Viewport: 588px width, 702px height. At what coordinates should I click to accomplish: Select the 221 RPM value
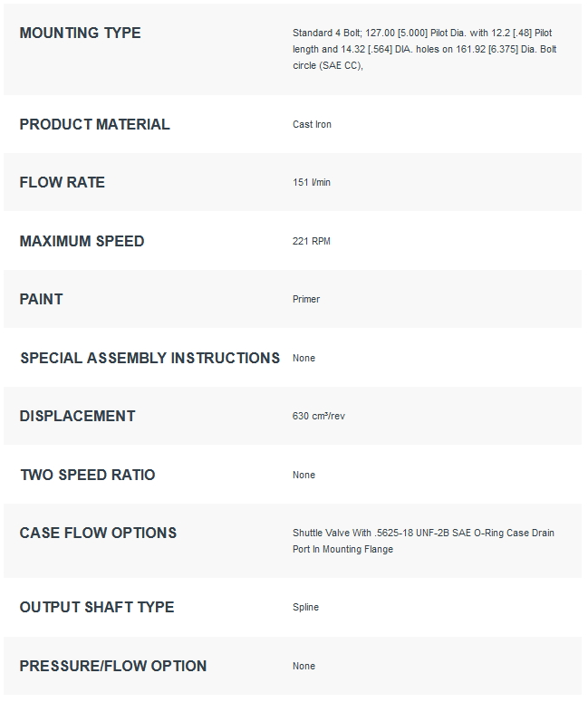(312, 241)
